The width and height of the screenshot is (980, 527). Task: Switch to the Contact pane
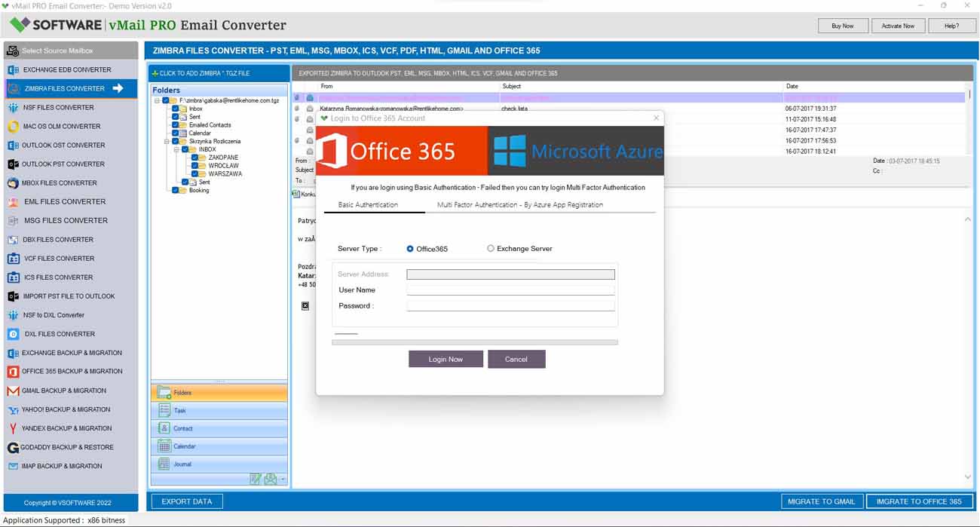(219, 428)
